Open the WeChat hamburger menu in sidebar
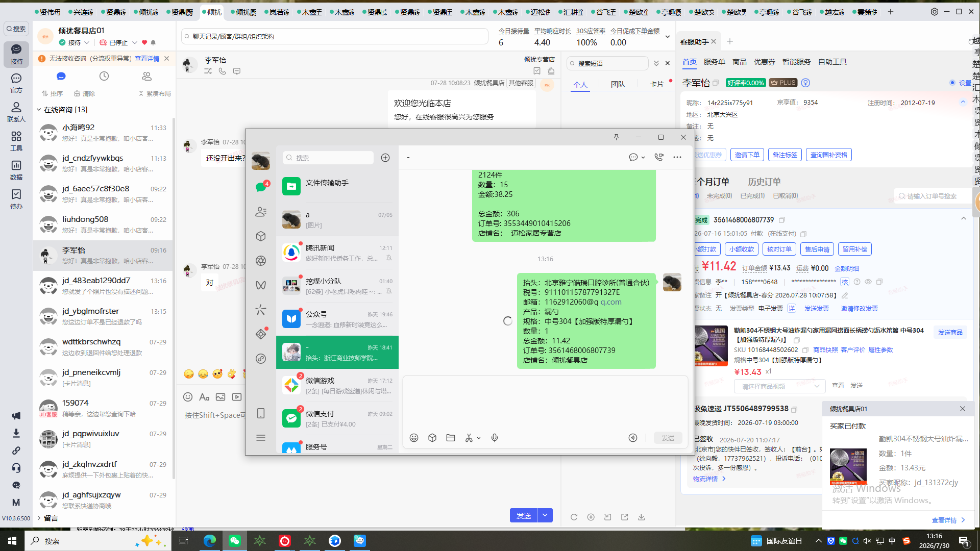Viewport: 980px width, 551px height. (261, 438)
